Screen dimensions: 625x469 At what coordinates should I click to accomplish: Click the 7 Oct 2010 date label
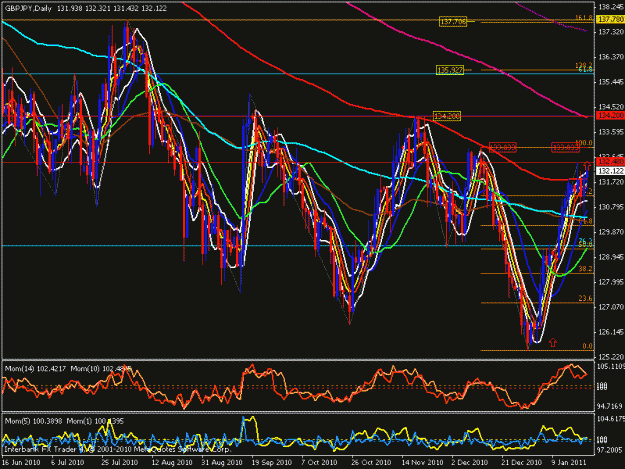[320, 463]
